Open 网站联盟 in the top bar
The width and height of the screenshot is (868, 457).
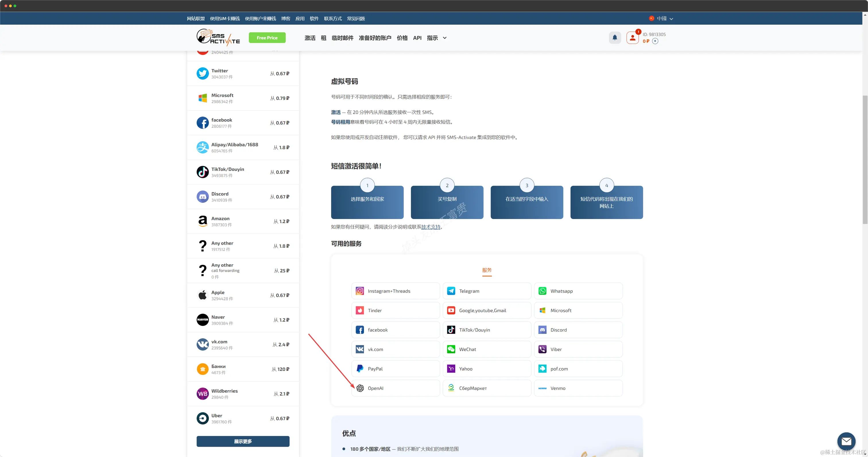(x=196, y=19)
